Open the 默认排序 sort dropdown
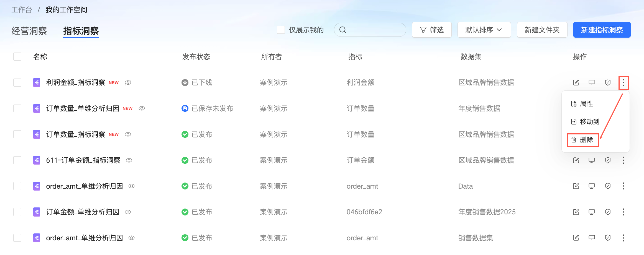 point(484,30)
